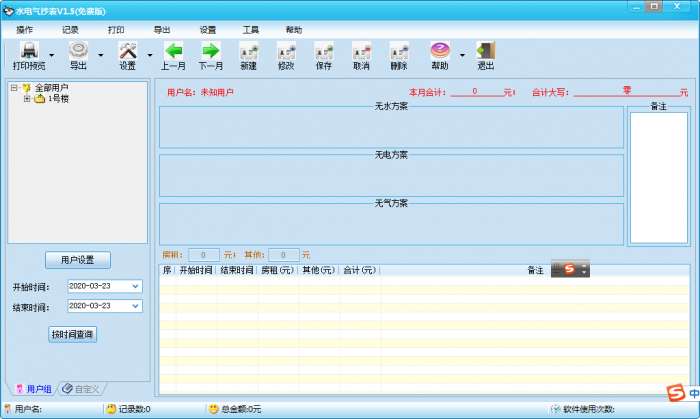Switch to the 自定义 tab
The height and width of the screenshot is (419, 700).
coord(82,388)
